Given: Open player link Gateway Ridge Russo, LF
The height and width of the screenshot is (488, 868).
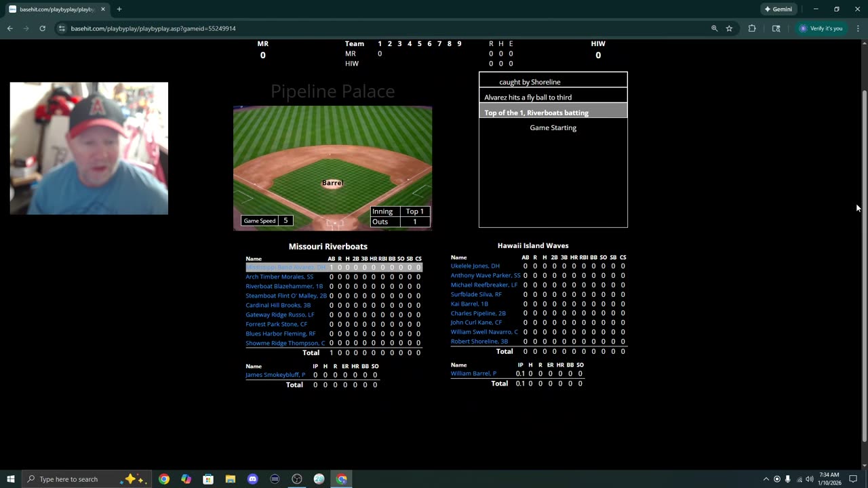Looking at the screenshot, I should pos(280,314).
